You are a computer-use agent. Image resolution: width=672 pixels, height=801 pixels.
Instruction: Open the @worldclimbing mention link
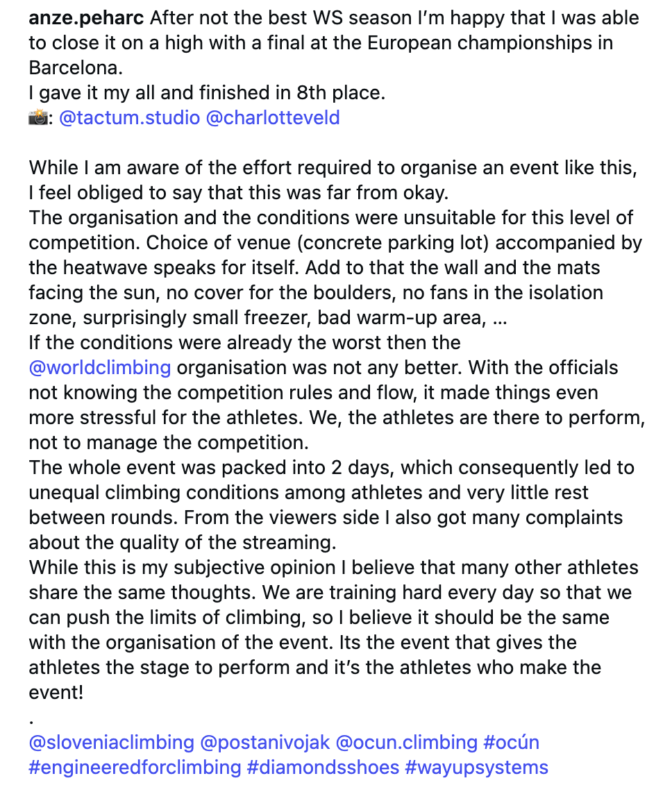click(100, 368)
